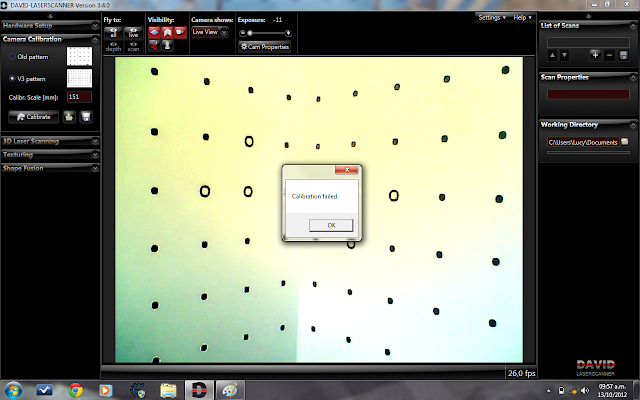The width and height of the screenshot is (640, 400).
Task: Browse working directory folder icon
Action: click(x=624, y=142)
